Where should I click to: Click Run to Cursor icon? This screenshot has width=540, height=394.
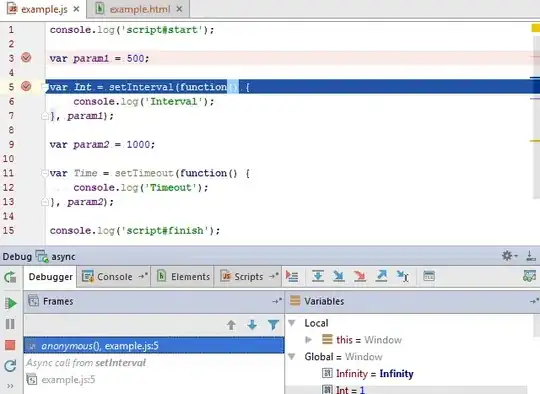[x=402, y=276]
